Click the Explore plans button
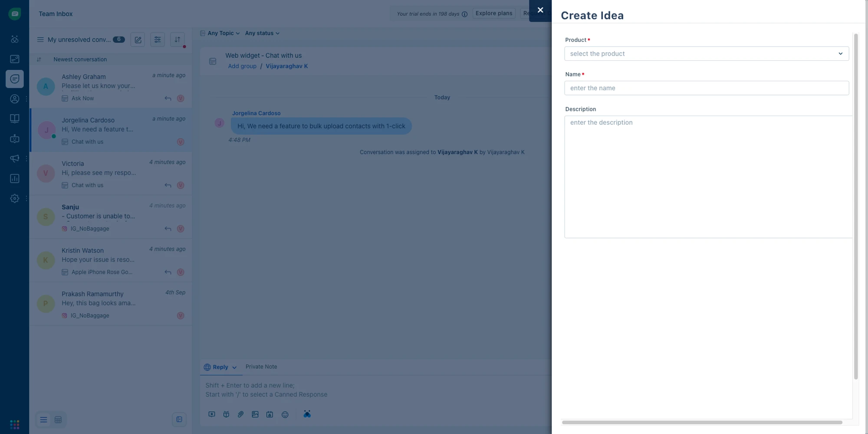Screen dimensions: 868x434 (493, 13)
